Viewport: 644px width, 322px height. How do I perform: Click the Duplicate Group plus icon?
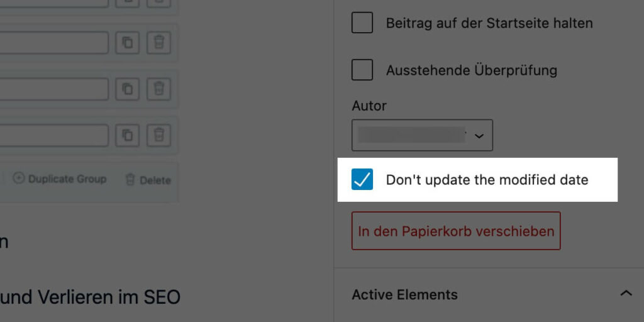(x=18, y=178)
